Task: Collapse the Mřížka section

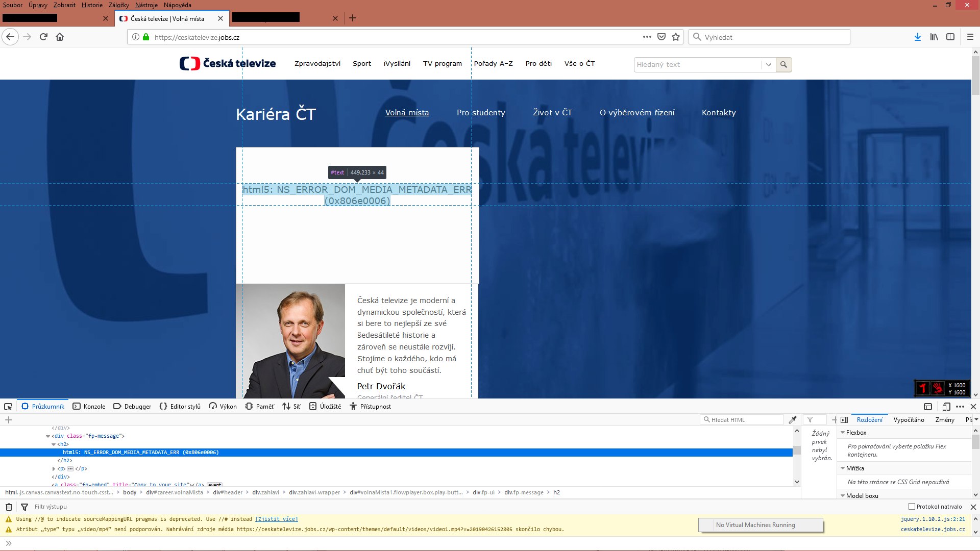Action: point(843,468)
